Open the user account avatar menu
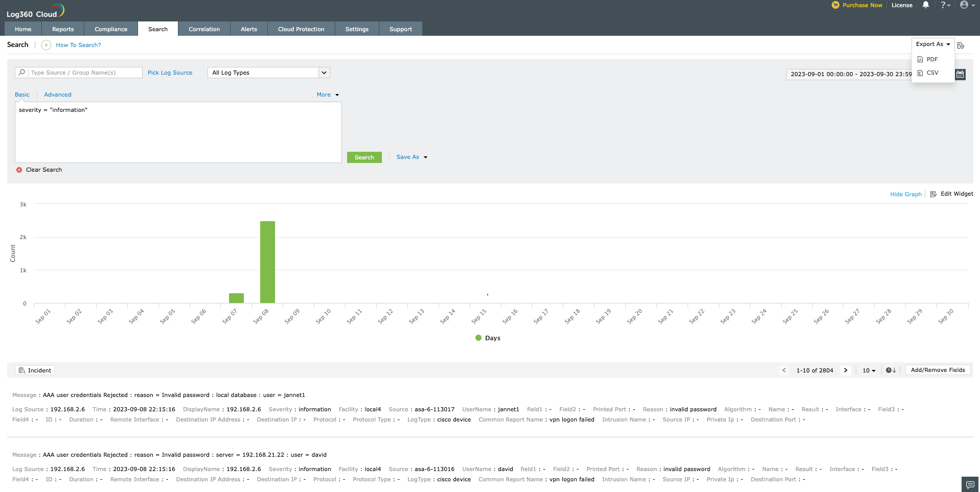Viewport: 980px width, 492px height. (x=967, y=5)
